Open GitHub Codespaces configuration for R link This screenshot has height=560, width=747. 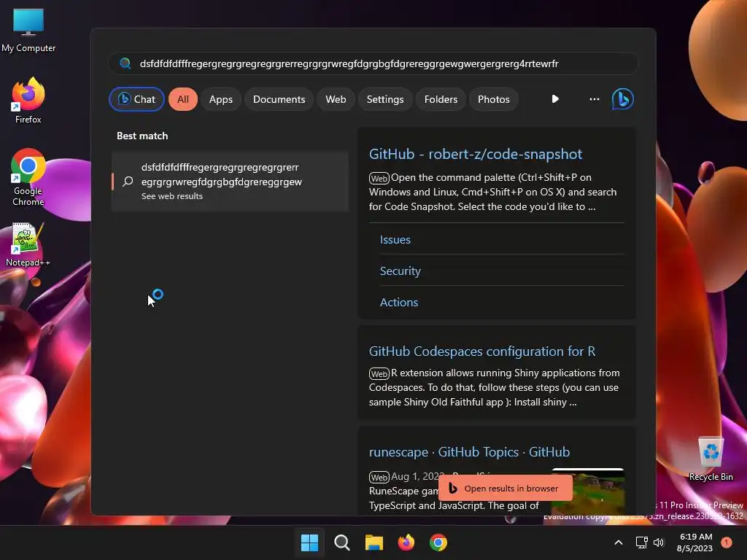(x=482, y=351)
